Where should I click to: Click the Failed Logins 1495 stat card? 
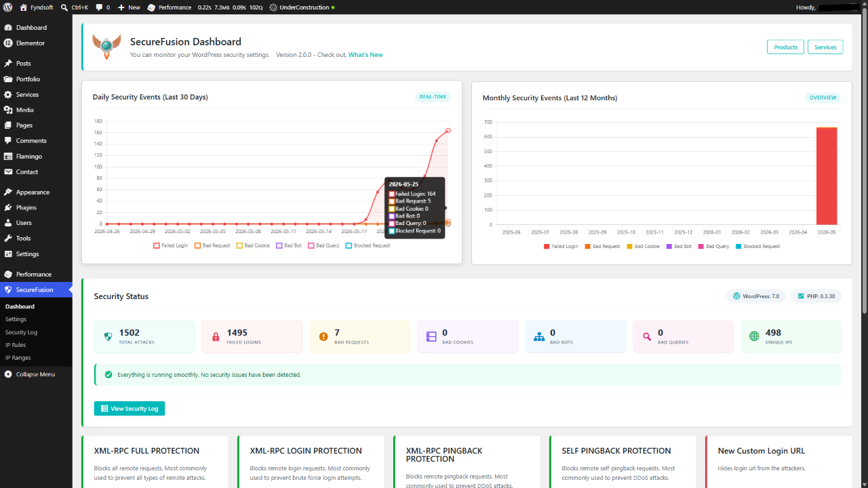[x=252, y=337]
